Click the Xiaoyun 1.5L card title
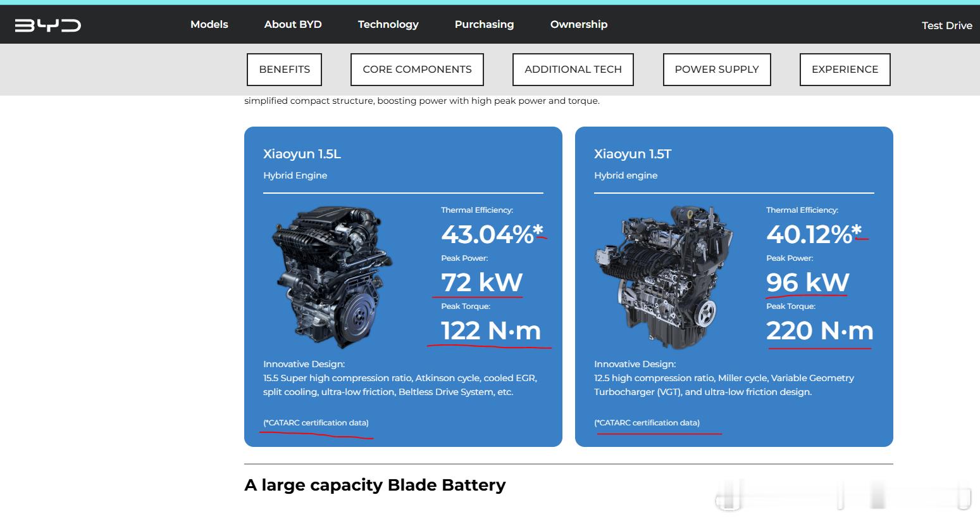The image size is (980, 521). (302, 154)
